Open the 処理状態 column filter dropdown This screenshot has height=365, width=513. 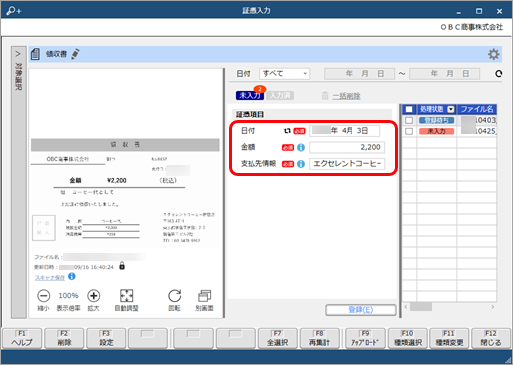click(x=451, y=109)
